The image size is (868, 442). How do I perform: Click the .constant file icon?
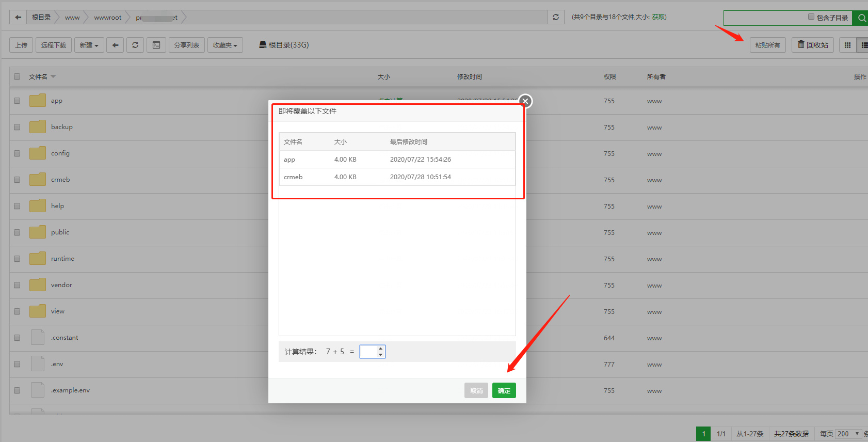tap(38, 337)
